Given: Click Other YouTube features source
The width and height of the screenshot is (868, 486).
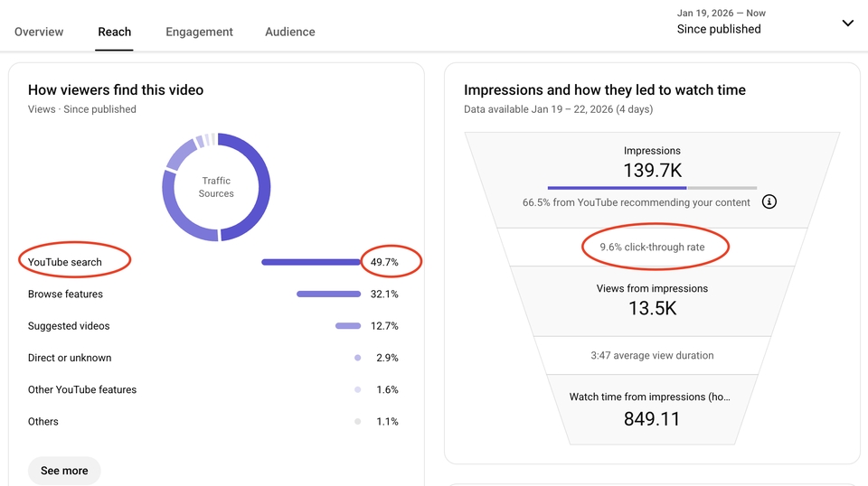Looking at the screenshot, I should coord(82,390).
